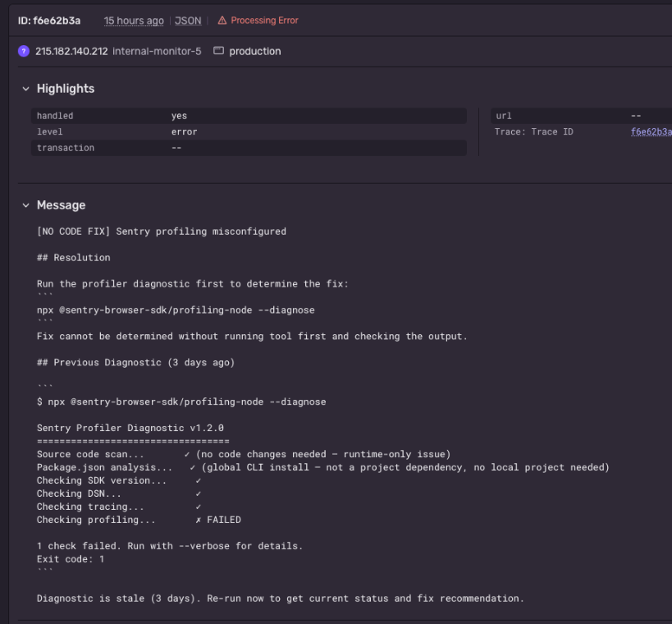Click the first npx profiling-node --diagnose command
Screen dimensions: 672x624
(x=176, y=310)
